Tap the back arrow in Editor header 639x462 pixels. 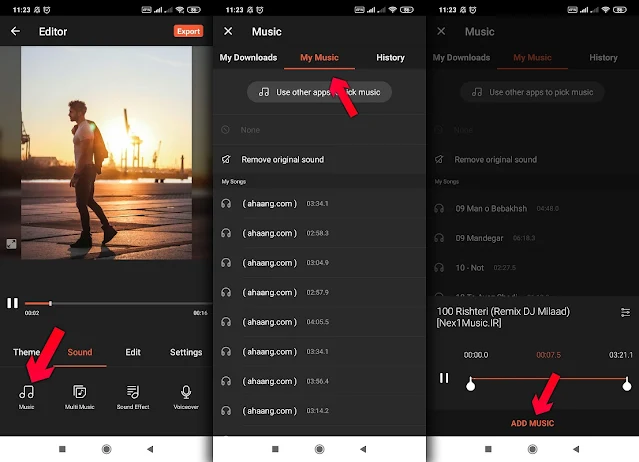pyautogui.click(x=15, y=31)
